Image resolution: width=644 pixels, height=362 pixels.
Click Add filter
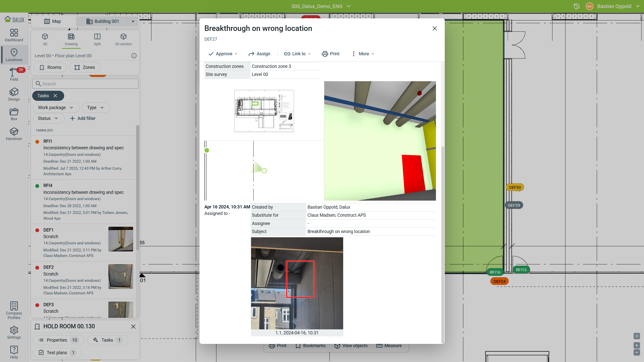click(x=83, y=118)
